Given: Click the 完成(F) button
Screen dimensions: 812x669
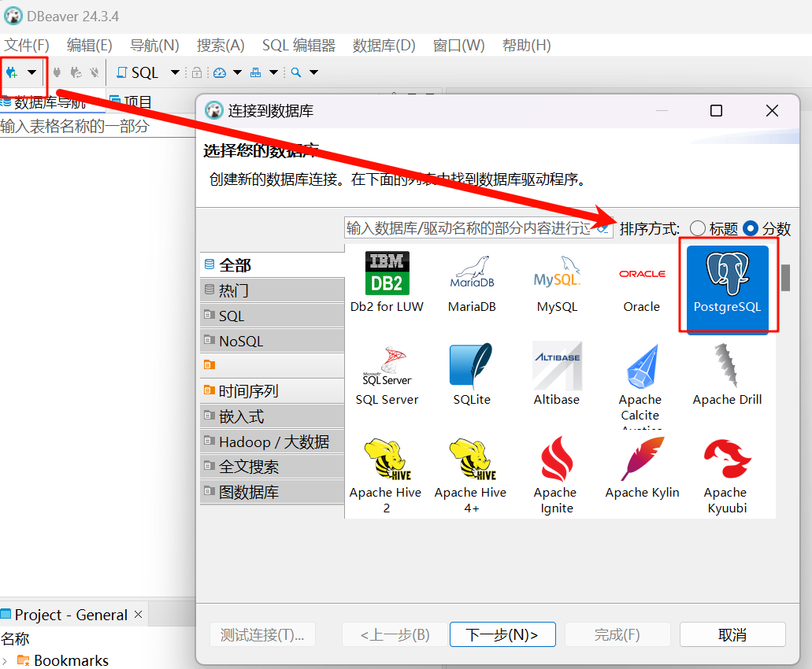Looking at the screenshot, I should pos(617,634).
